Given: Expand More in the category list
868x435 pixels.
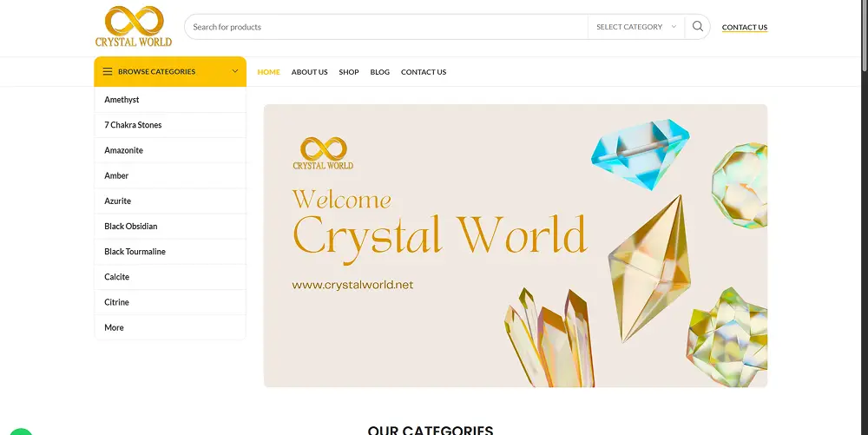Looking at the screenshot, I should click(x=170, y=327).
